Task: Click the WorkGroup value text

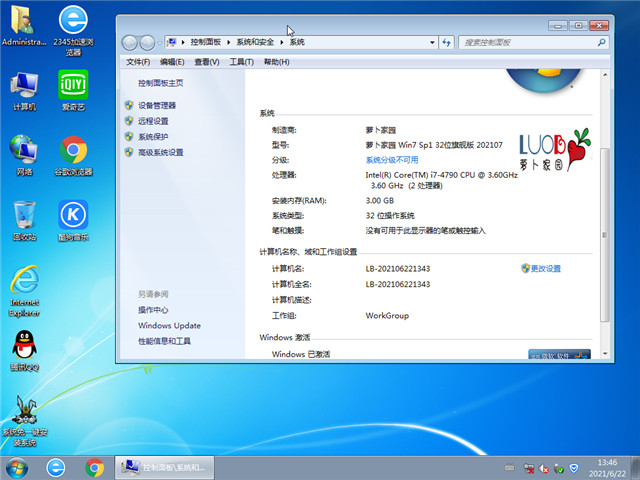Action: pyautogui.click(x=387, y=316)
